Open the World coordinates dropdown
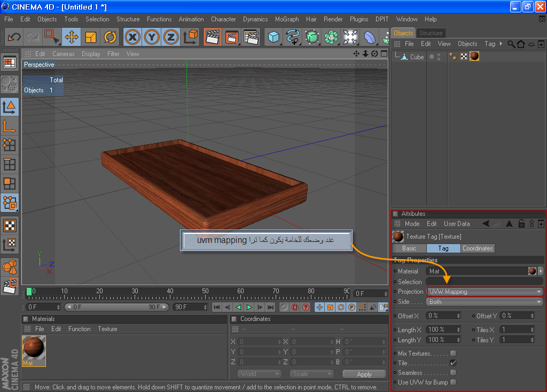The width and height of the screenshot is (547, 392). click(x=259, y=374)
